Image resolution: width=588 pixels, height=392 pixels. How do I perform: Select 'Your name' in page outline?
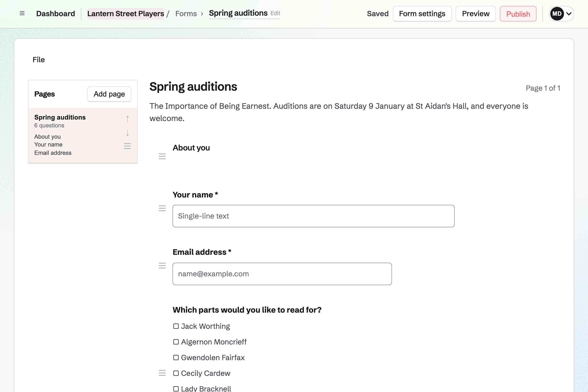48,145
